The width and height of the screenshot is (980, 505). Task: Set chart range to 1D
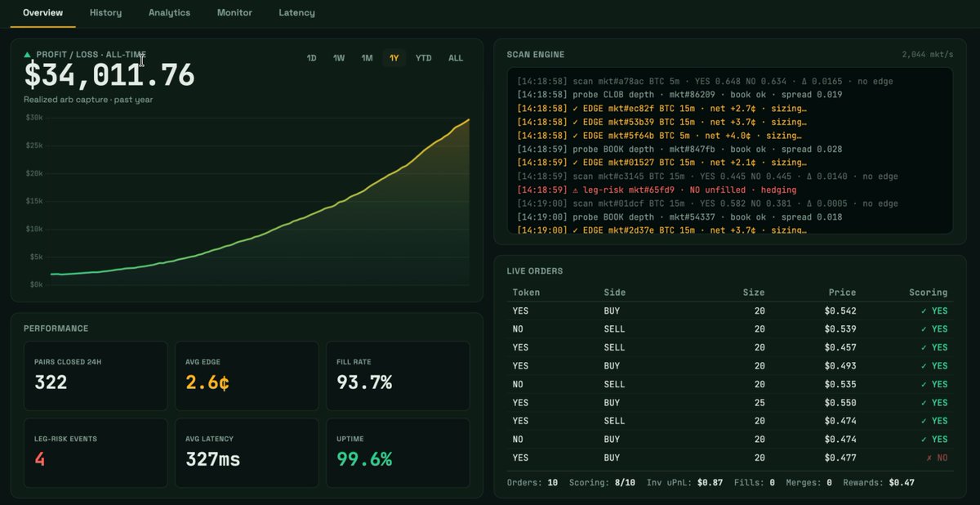pyautogui.click(x=311, y=58)
